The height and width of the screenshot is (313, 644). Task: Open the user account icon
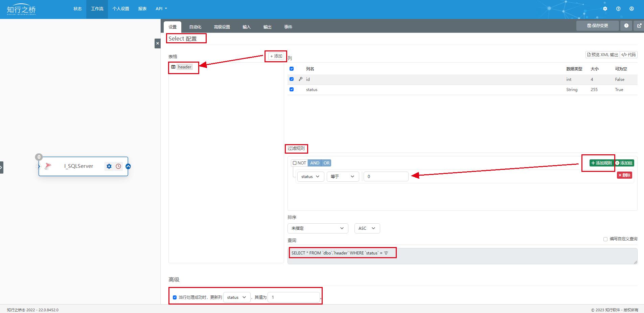pyautogui.click(x=631, y=9)
